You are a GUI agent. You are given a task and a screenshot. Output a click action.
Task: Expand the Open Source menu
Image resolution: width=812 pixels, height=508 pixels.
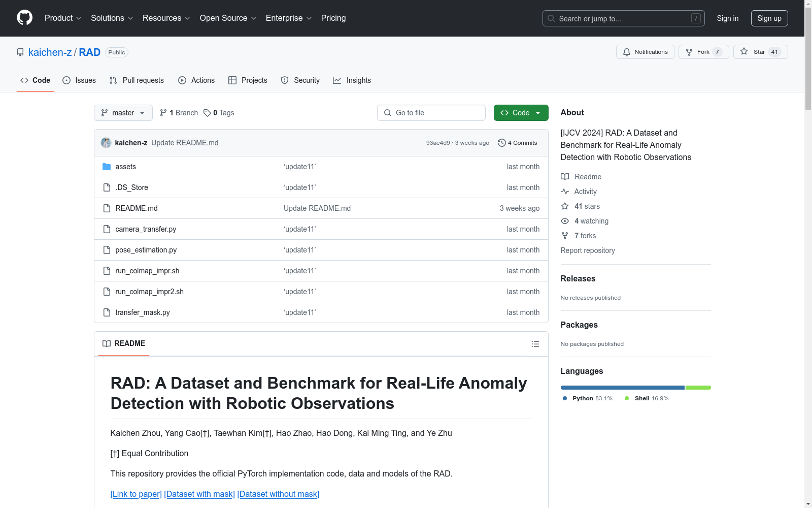(x=228, y=18)
